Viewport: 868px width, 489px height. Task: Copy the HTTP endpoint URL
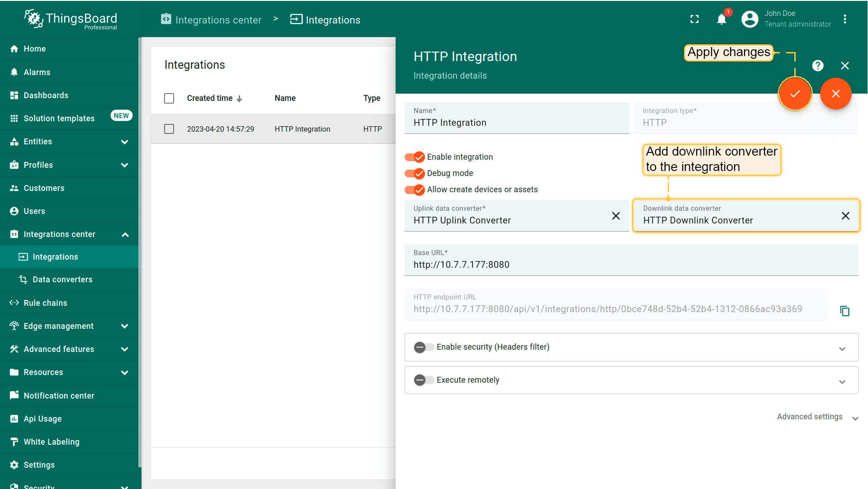(x=844, y=311)
